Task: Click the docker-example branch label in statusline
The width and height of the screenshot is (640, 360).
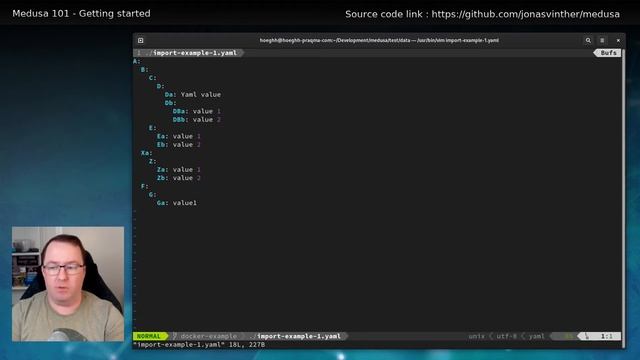Action: click(x=208, y=336)
